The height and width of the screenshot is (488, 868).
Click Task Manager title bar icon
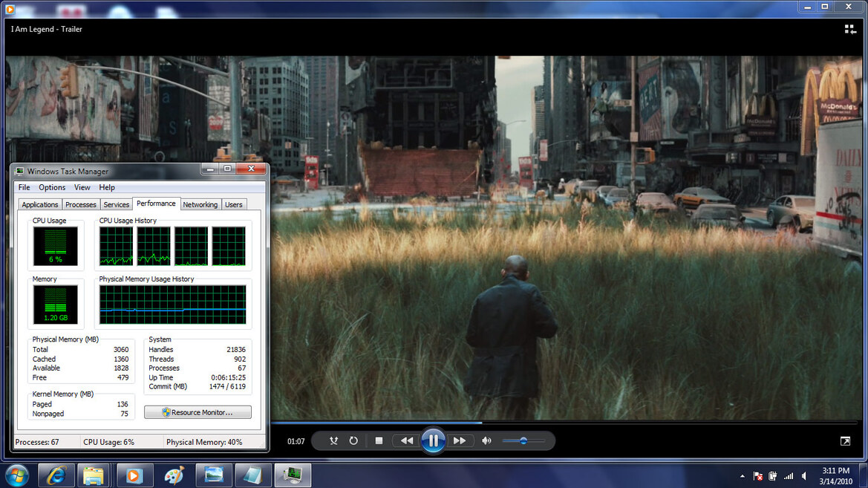pyautogui.click(x=20, y=171)
